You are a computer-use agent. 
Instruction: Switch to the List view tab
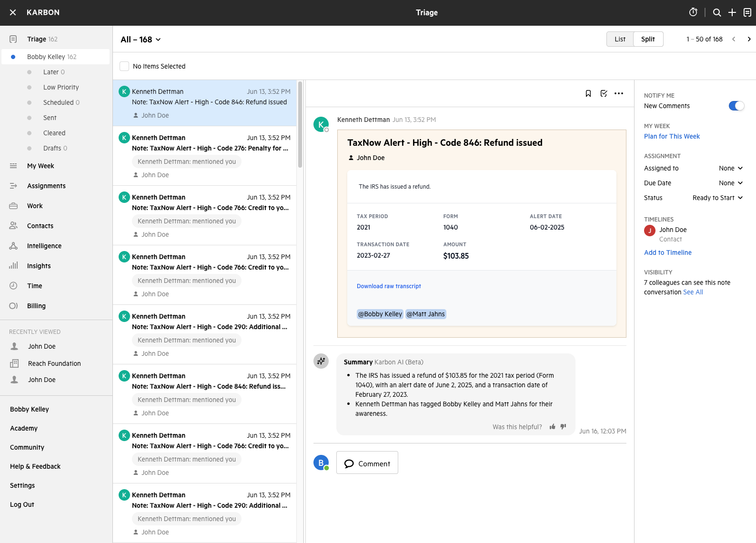[620, 39]
